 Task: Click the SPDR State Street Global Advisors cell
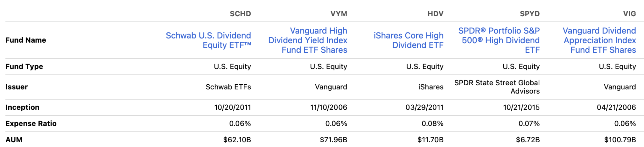(497, 87)
